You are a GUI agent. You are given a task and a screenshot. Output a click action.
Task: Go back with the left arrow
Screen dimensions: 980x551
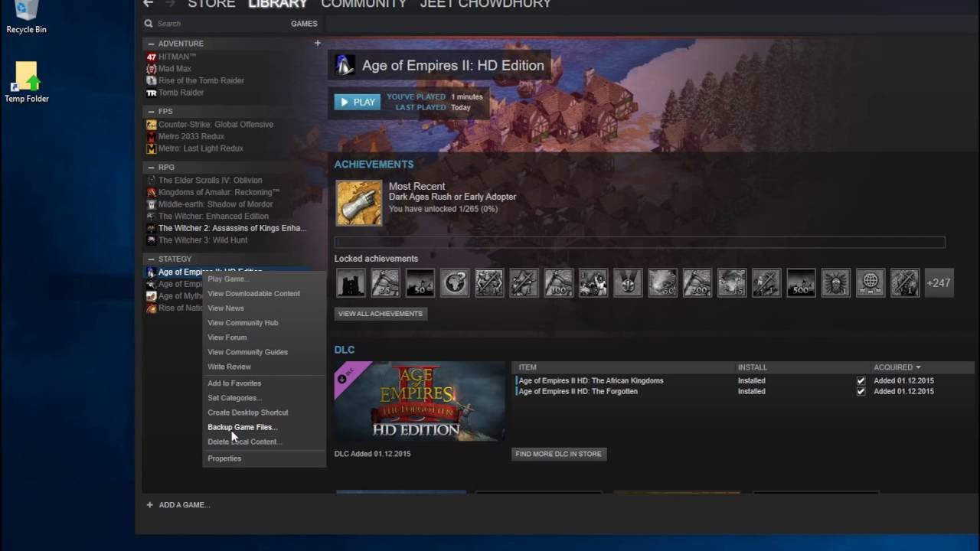coord(149,4)
